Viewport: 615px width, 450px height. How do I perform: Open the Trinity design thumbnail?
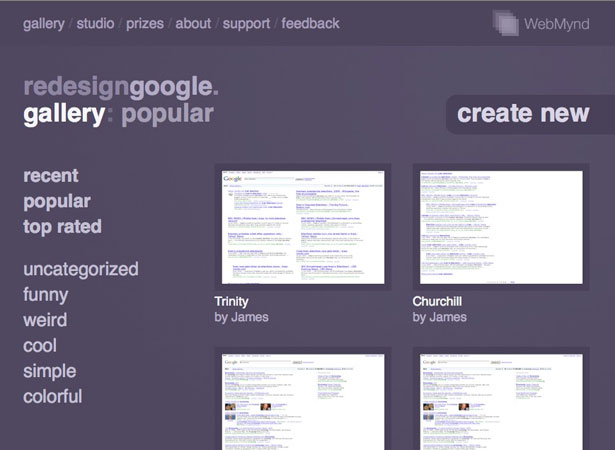point(303,227)
